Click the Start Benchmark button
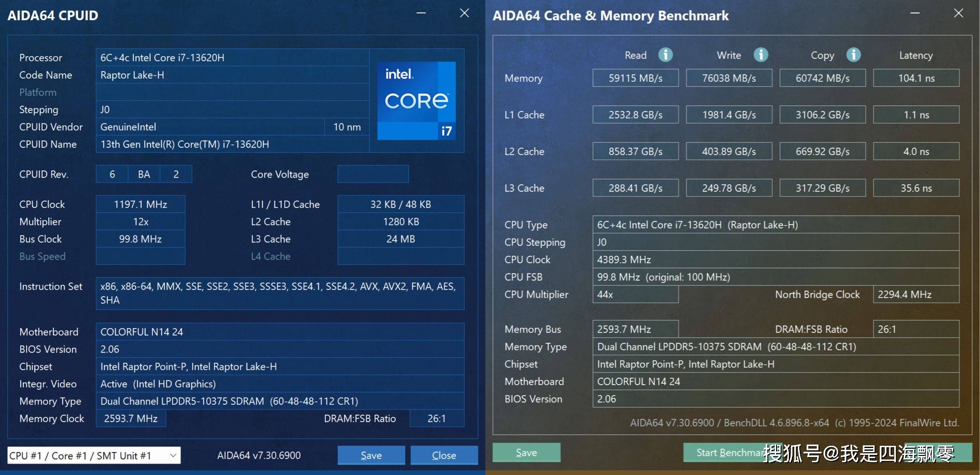Viewport: 980px width, 475px height. point(732,452)
